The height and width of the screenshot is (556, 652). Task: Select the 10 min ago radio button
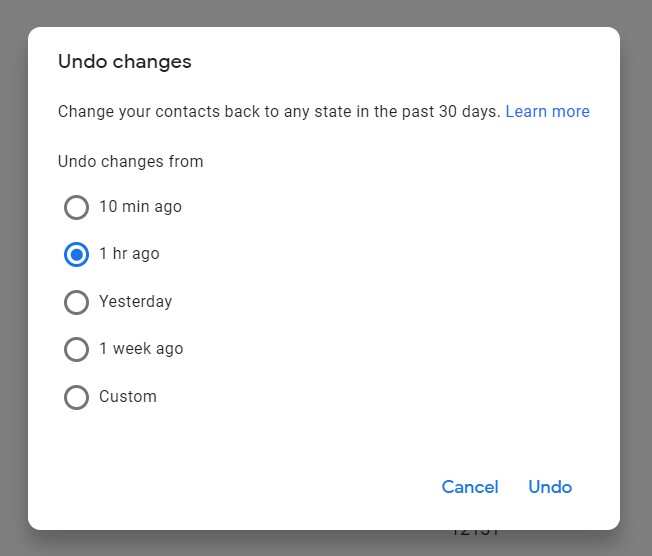(x=76, y=207)
